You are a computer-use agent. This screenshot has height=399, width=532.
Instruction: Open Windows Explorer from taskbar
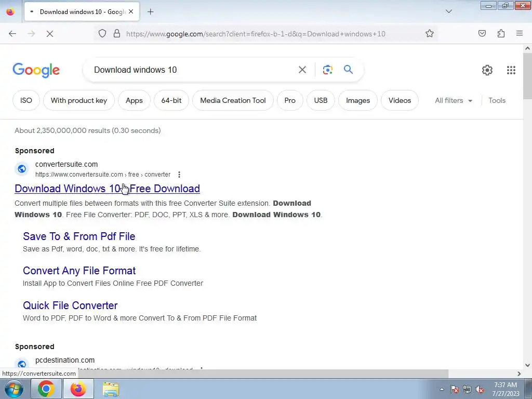tap(111, 389)
